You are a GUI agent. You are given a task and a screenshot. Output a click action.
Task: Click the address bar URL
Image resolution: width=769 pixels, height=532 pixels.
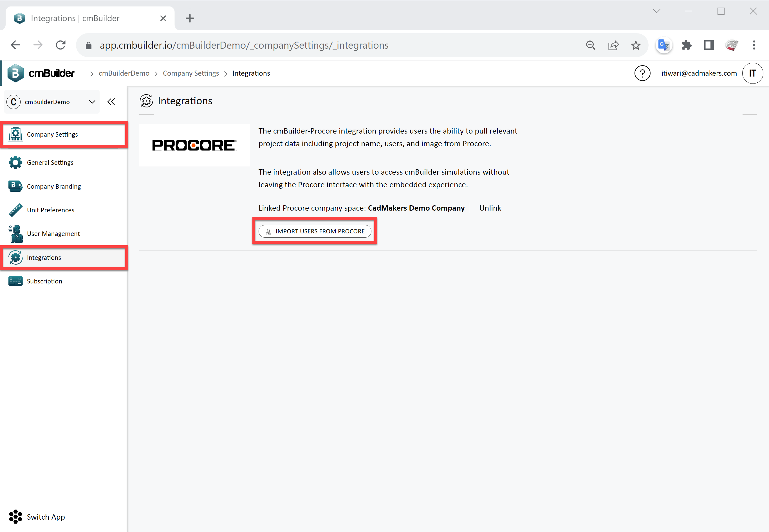(x=244, y=45)
